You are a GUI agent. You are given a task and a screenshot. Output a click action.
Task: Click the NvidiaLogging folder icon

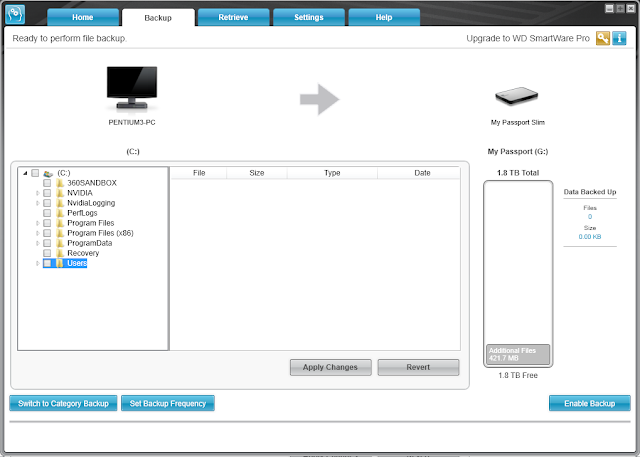[x=60, y=203]
